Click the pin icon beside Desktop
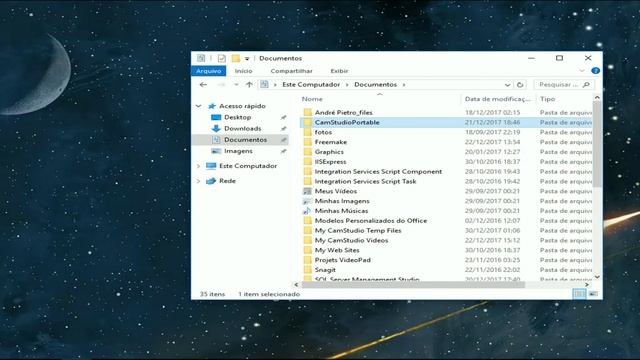The height and width of the screenshot is (360, 640). [x=284, y=118]
